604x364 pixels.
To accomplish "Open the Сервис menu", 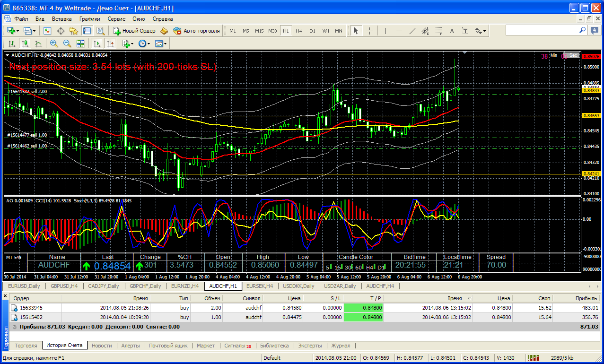I will pos(116,19).
